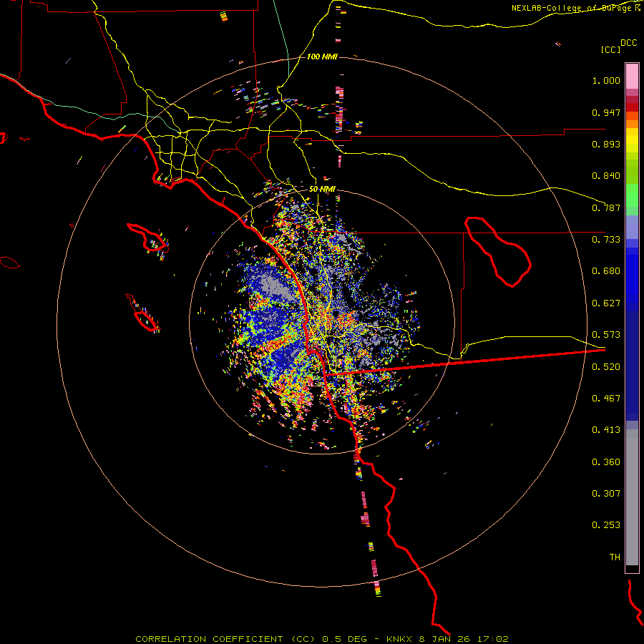Click the 0.840 legend value
The width and height of the screenshot is (644, 644).
pos(606,176)
